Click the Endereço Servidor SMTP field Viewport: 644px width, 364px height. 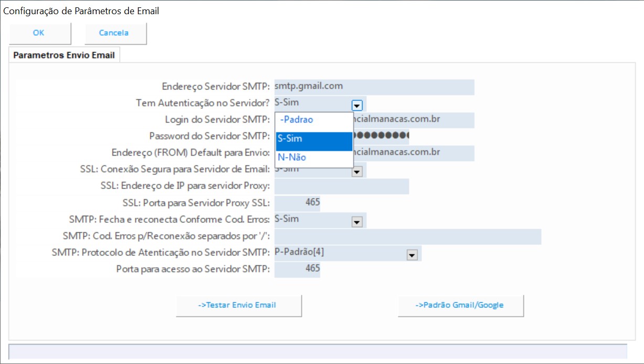374,87
